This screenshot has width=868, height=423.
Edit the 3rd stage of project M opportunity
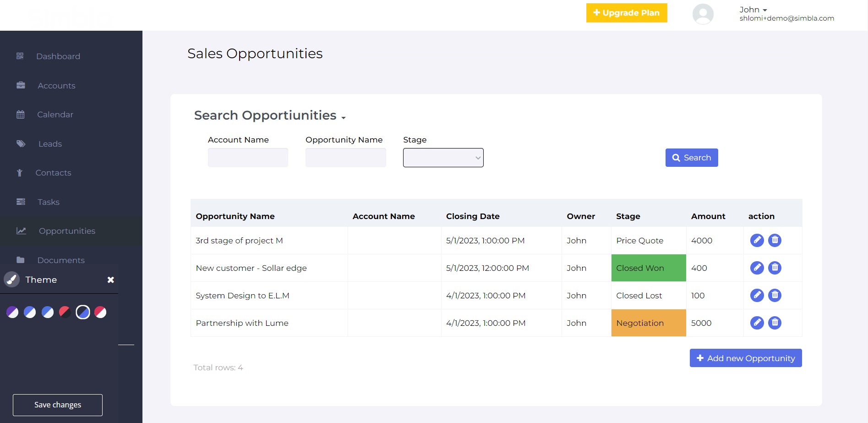[x=757, y=240]
